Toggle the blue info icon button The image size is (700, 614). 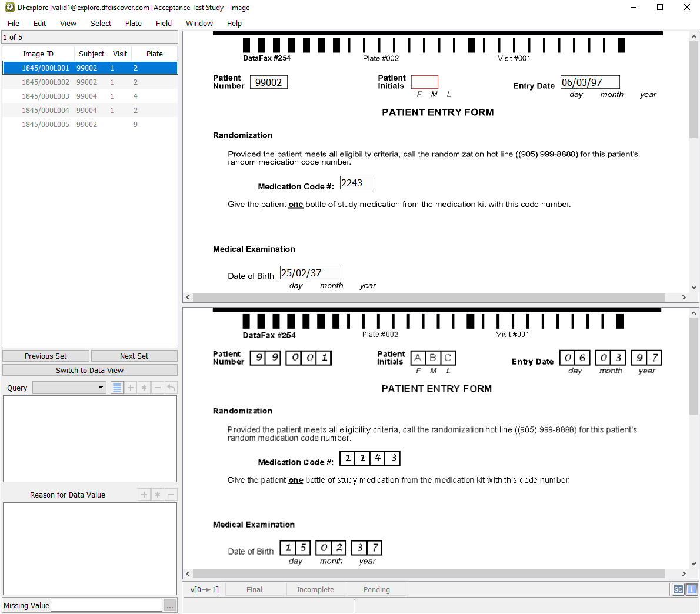pyautogui.click(x=692, y=589)
